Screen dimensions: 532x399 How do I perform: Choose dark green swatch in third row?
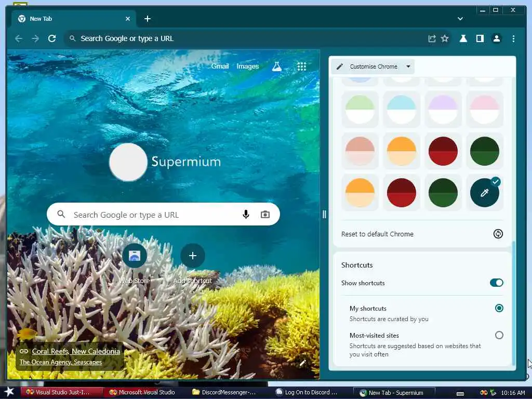pos(485,151)
